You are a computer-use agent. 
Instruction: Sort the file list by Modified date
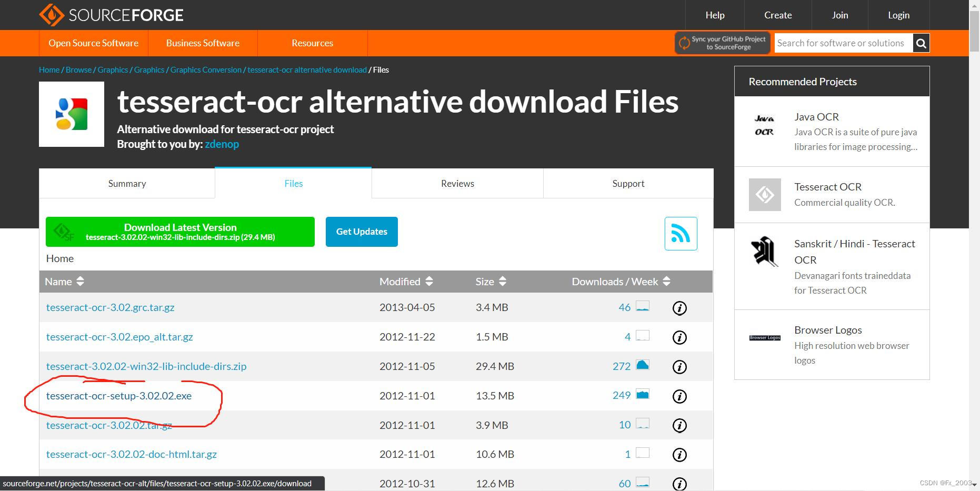tap(406, 282)
